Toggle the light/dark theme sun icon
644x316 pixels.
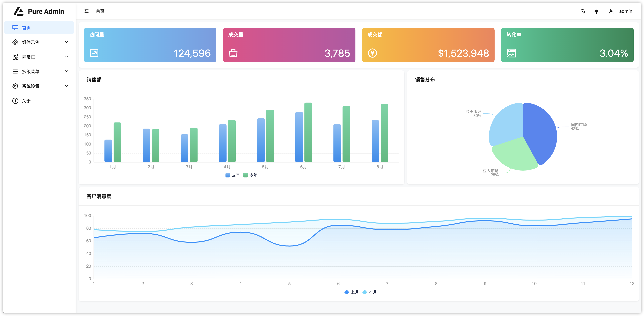[597, 11]
